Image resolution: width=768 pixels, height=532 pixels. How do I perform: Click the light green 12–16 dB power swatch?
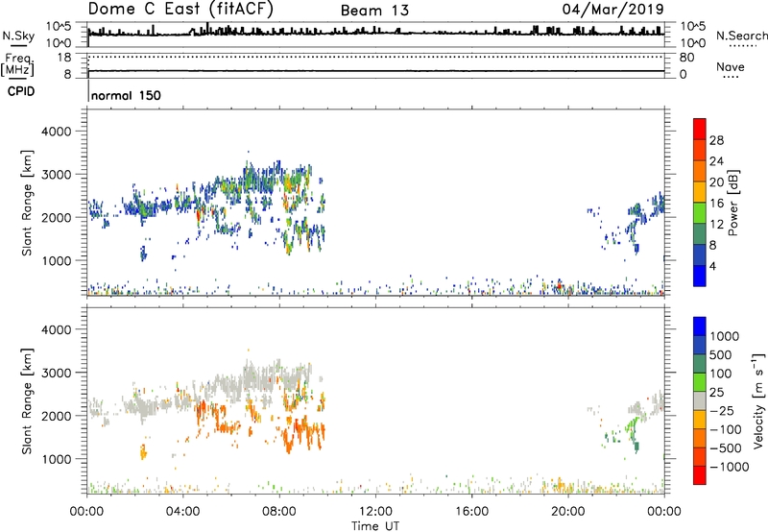click(x=700, y=213)
